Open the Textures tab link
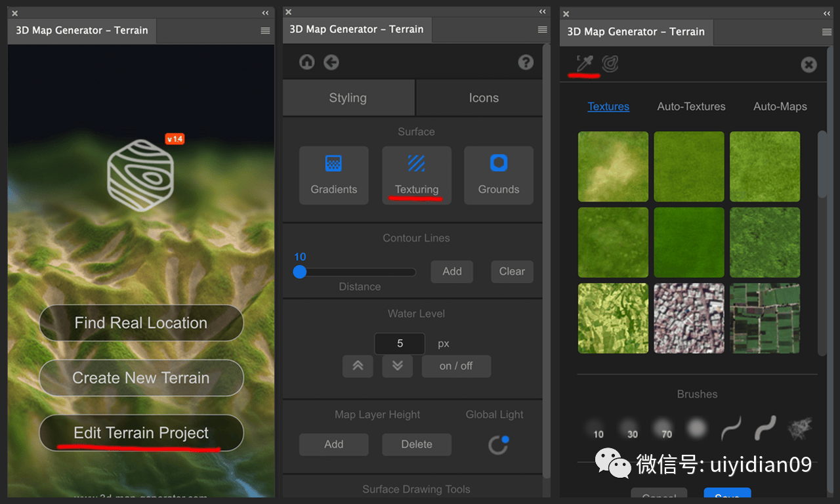Viewport: 840px width, 504px height. [x=608, y=106]
